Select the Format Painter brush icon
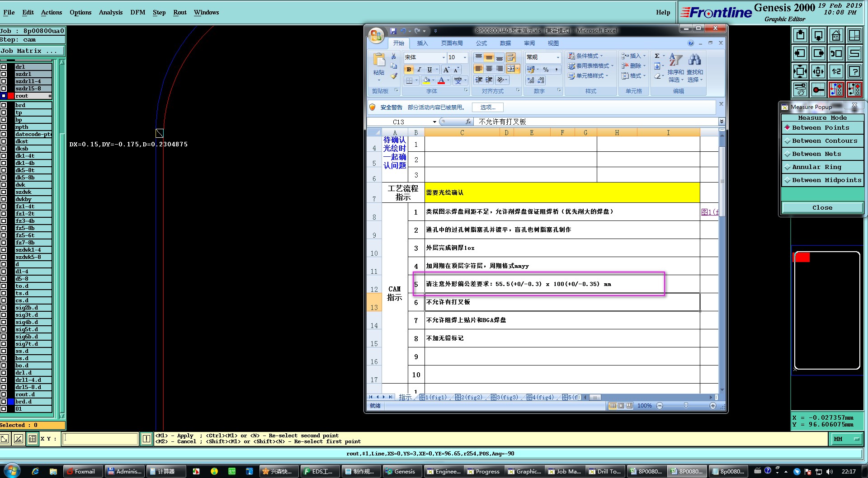Image resolution: width=868 pixels, height=478 pixels. (x=394, y=76)
